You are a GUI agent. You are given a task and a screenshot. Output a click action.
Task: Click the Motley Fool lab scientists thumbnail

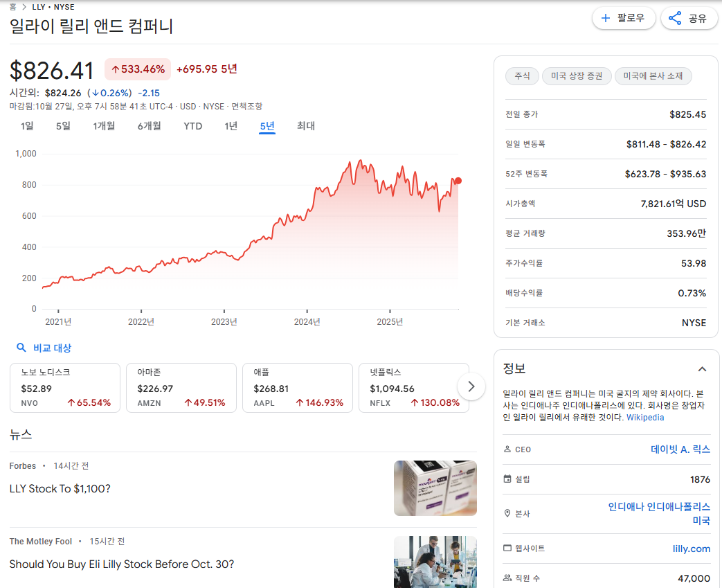click(435, 562)
